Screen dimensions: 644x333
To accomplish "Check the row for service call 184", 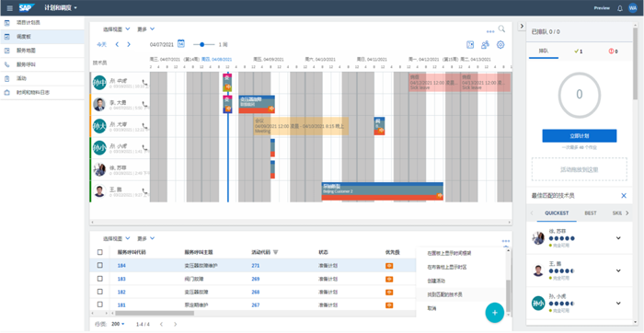I will pyautogui.click(x=99, y=265).
